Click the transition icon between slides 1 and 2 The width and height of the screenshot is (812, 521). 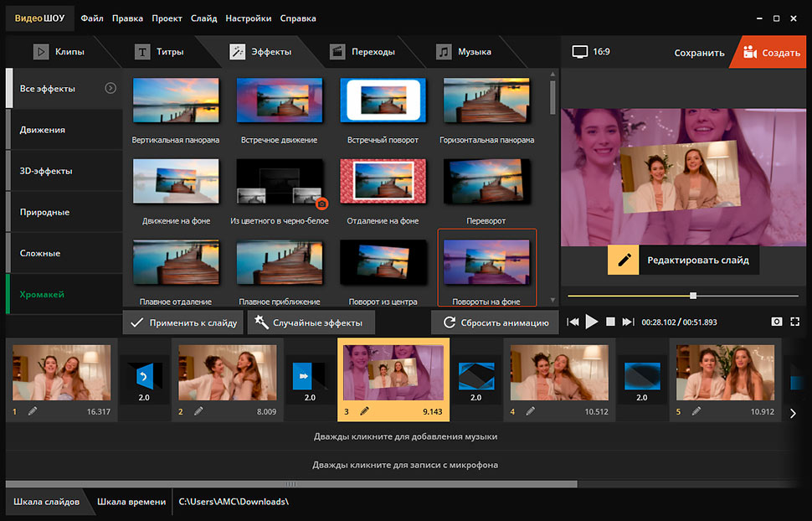coord(144,377)
